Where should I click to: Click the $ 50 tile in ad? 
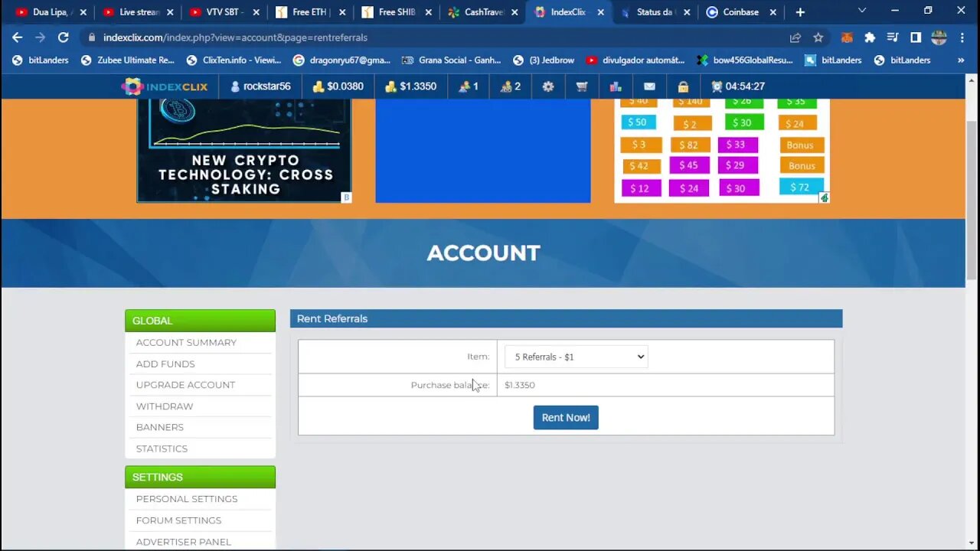point(638,122)
